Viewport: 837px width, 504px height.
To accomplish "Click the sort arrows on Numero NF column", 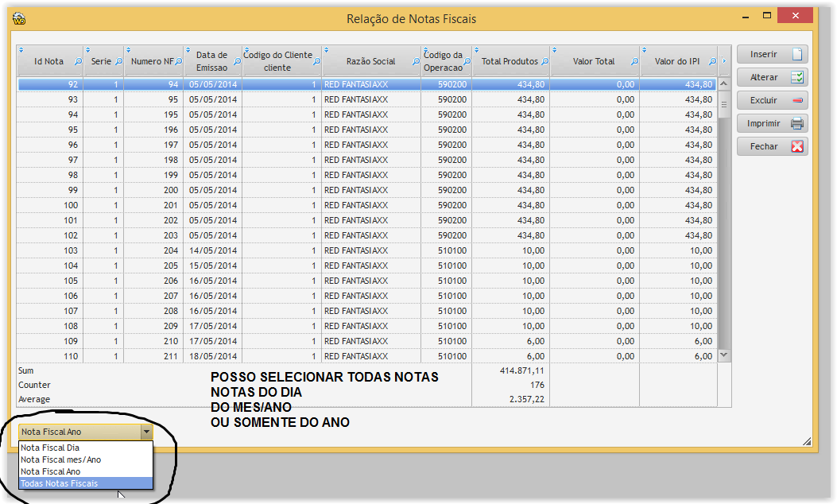I will point(128,50).
